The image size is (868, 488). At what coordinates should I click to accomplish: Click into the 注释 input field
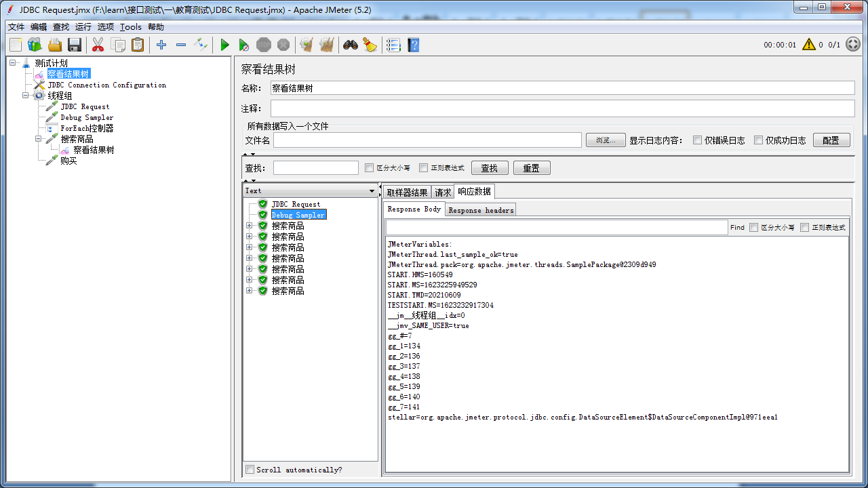(562, 108)
